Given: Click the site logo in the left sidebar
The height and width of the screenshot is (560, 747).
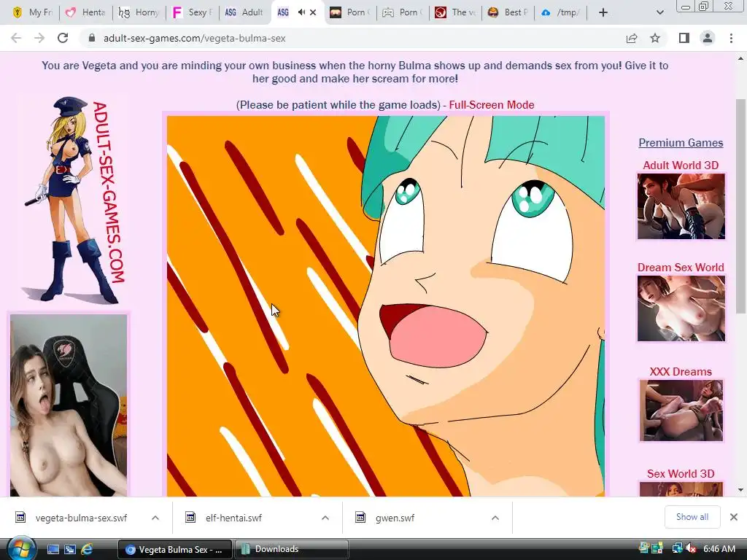Looking at the screenshot, I should tap(74, 200).
